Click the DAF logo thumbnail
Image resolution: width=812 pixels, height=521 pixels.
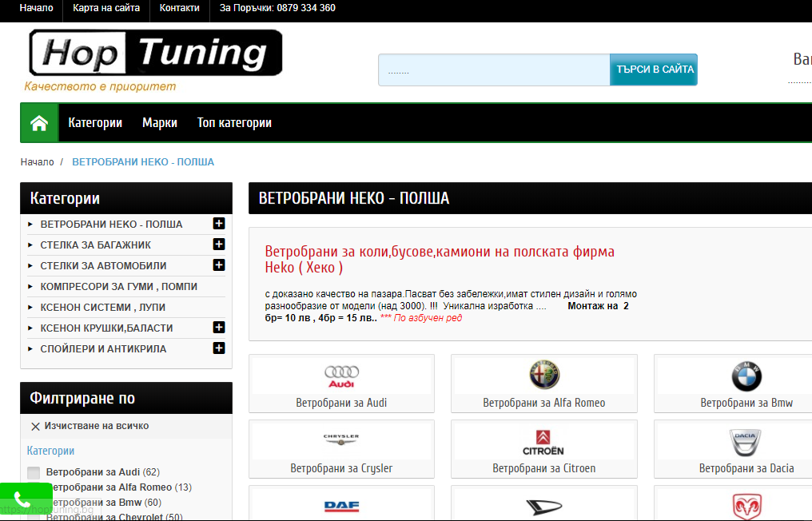[341, 506]
